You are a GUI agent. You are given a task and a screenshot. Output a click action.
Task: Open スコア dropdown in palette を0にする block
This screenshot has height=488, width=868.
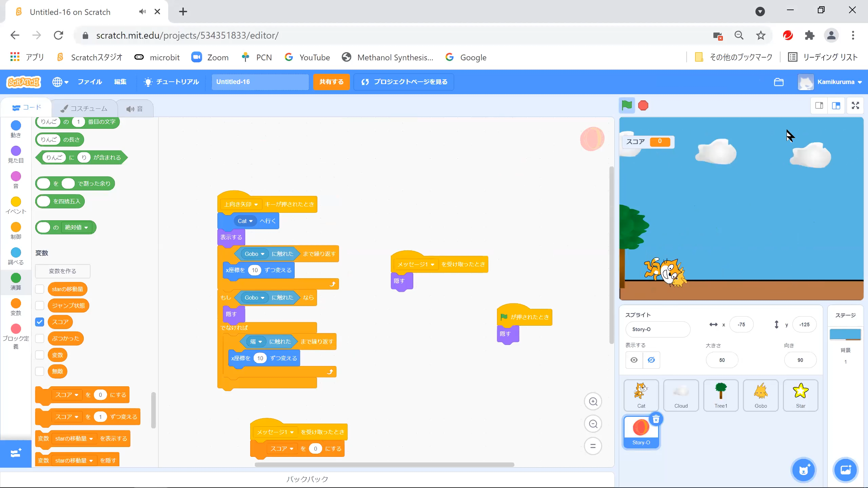(x=67, y=395)
